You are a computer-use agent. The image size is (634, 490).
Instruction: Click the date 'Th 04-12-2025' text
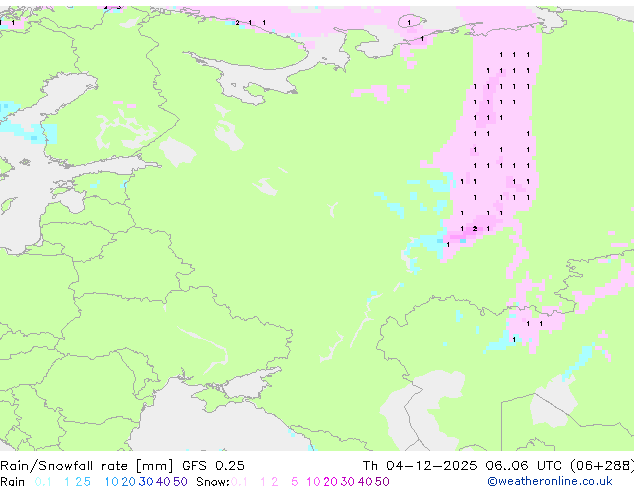[x=420, y=466]
